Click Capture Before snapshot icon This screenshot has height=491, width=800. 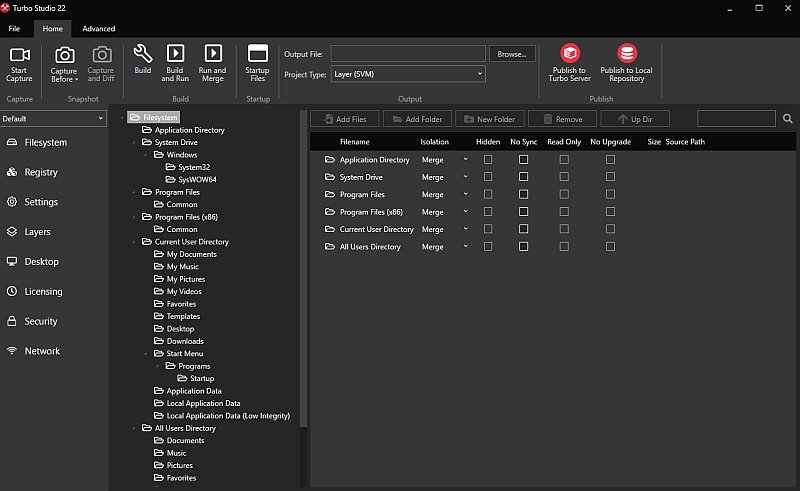pos(65,55)
